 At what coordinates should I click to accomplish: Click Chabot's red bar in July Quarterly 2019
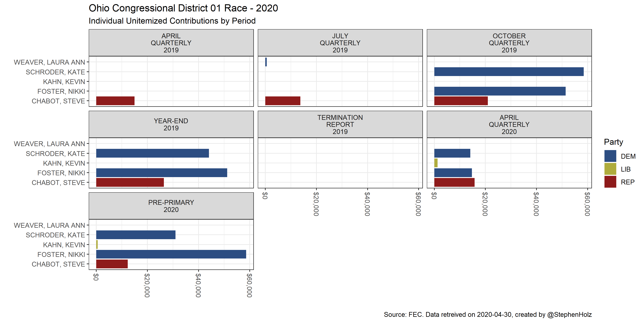282,101
